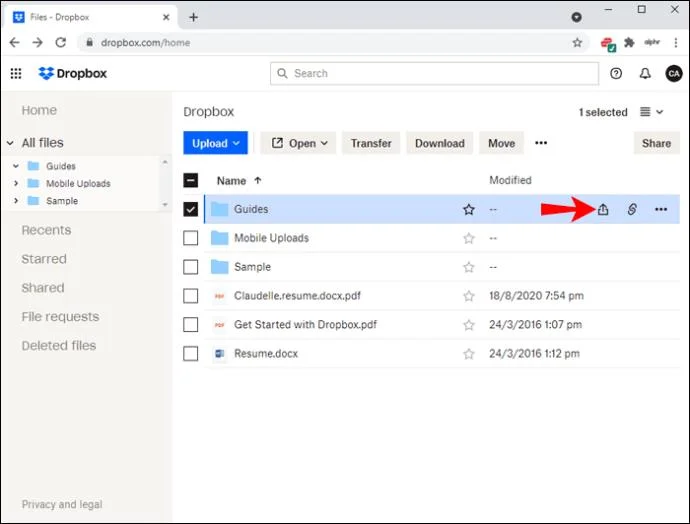Select Sample in sidebar tree
Image resolution: width=690 pixels, height=524 pixels.
tap(62, 201)
